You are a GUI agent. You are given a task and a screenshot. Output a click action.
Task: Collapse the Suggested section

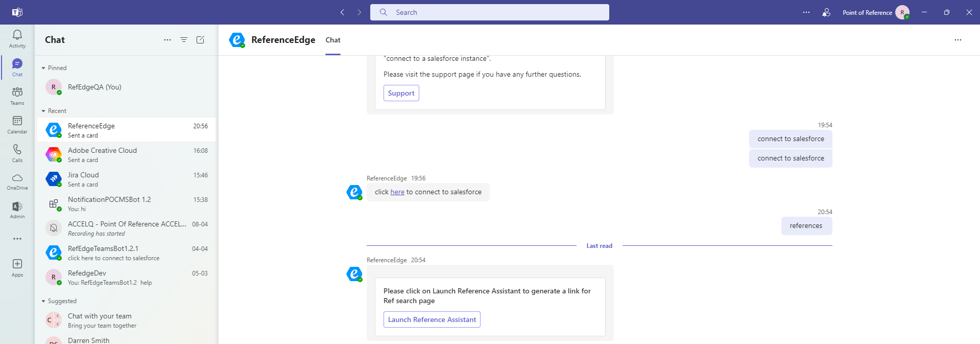[x=44, y=301]
